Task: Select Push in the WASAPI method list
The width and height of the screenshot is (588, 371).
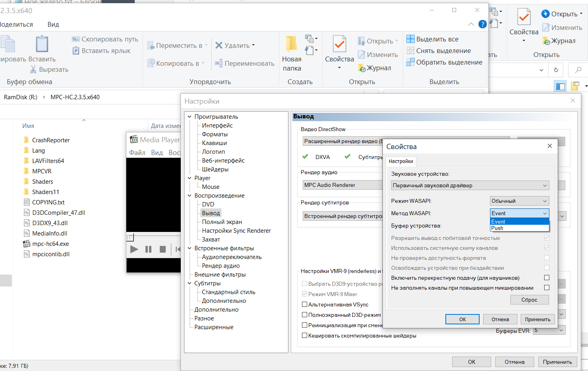Action: (x=519, y=228)
